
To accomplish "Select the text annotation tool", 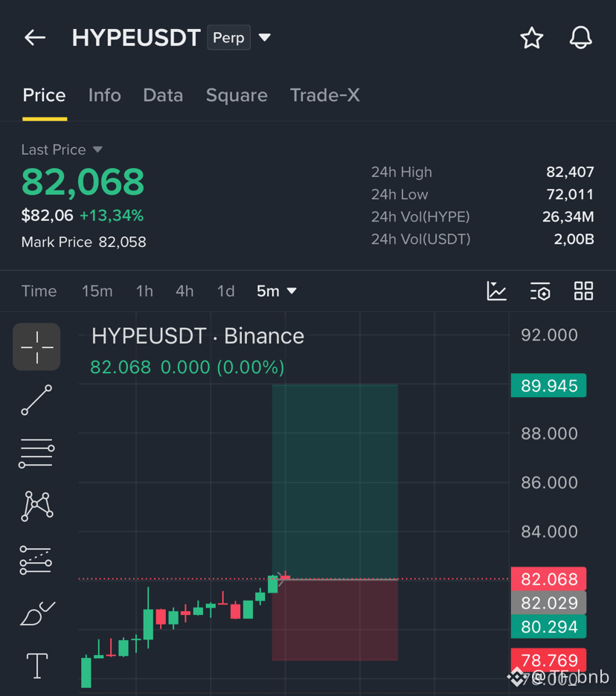I will click(37, 666).
